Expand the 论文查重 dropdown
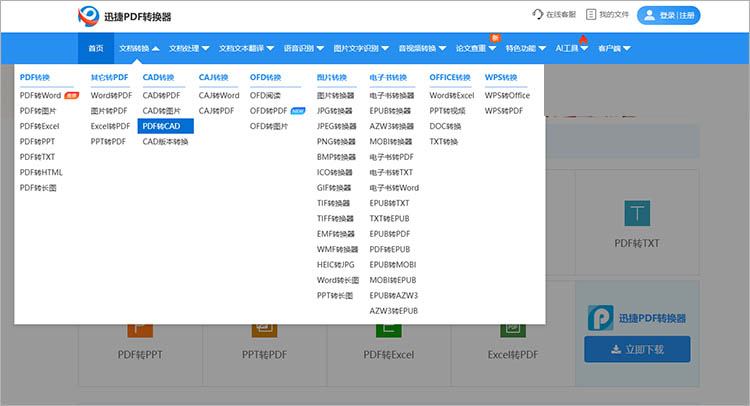The image size is (750, 406). pos(476,48)
